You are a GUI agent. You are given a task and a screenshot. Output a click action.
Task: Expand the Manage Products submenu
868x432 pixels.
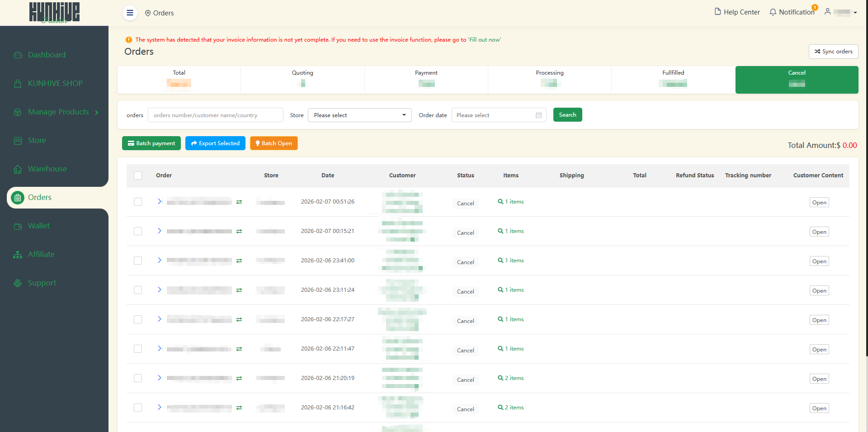[97, 112]
